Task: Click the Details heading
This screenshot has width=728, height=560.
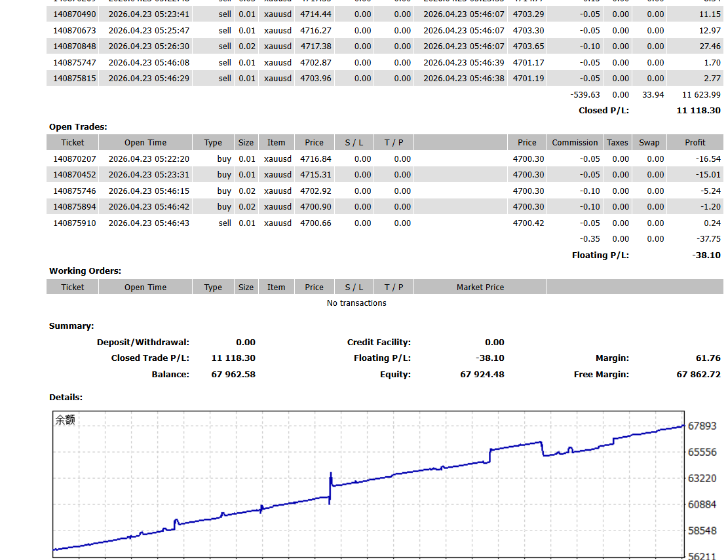Action: (66, 398)
